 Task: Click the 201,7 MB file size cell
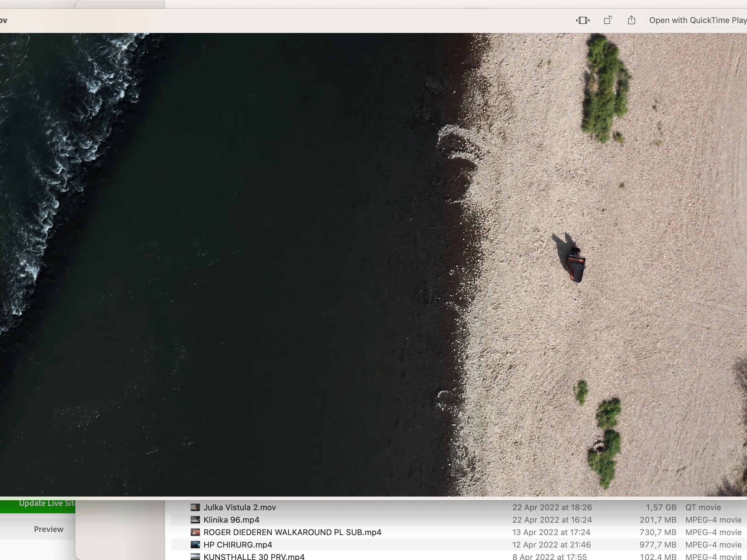point(657,520)
